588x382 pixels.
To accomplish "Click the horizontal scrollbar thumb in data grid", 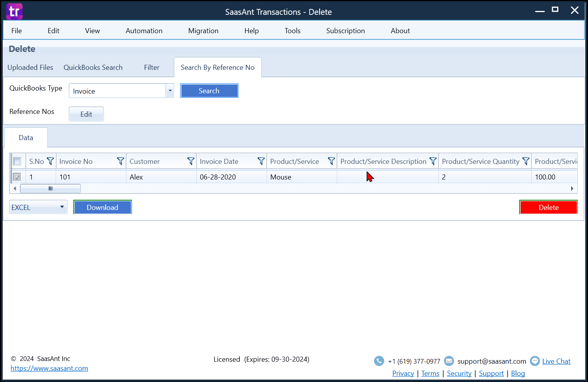I will (x=50, y=188).
